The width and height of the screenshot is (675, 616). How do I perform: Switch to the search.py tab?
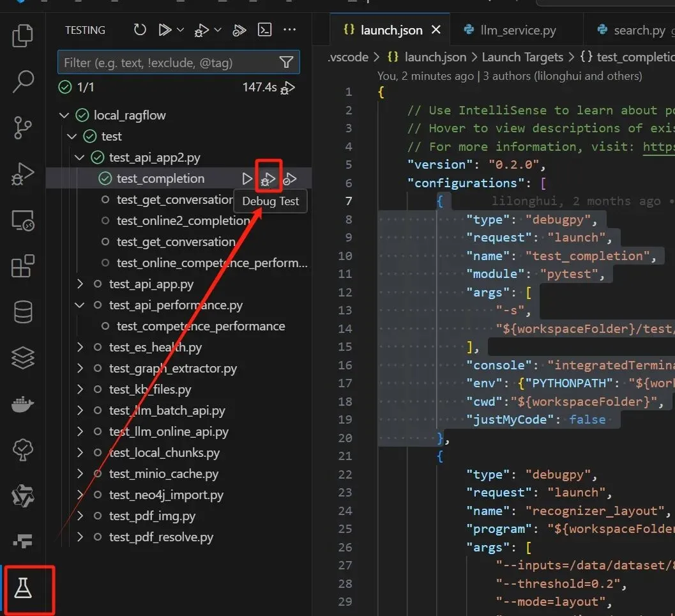(x=631, y=30)
